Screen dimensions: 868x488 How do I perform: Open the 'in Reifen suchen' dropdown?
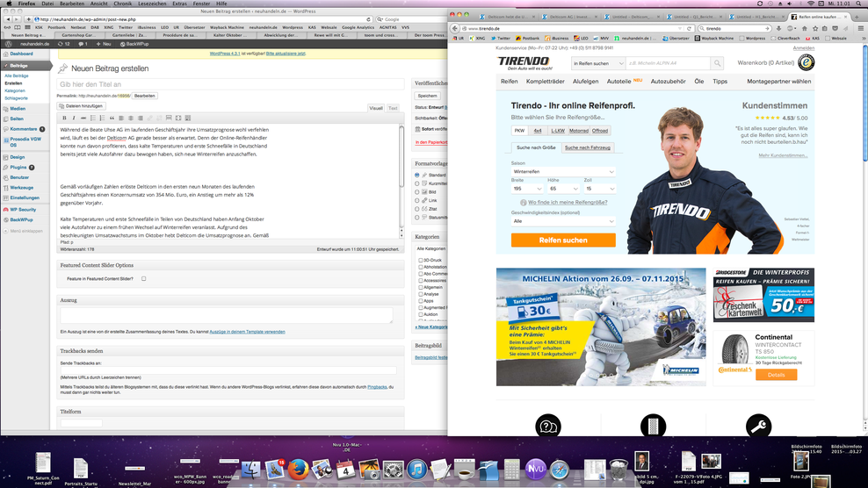[x=598, y=63]
